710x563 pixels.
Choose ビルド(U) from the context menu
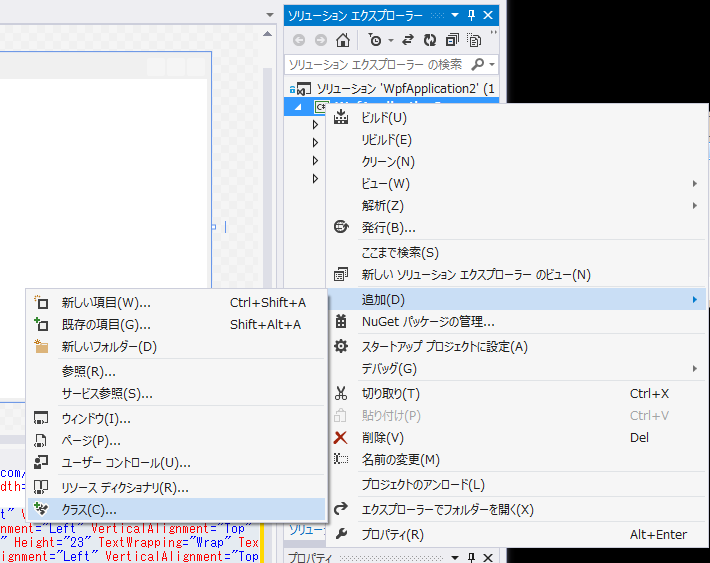pos(517,118)
